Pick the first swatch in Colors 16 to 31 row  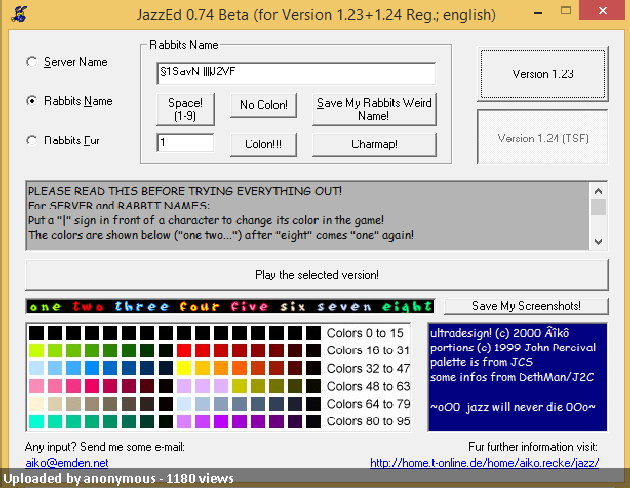pos(36,351)
